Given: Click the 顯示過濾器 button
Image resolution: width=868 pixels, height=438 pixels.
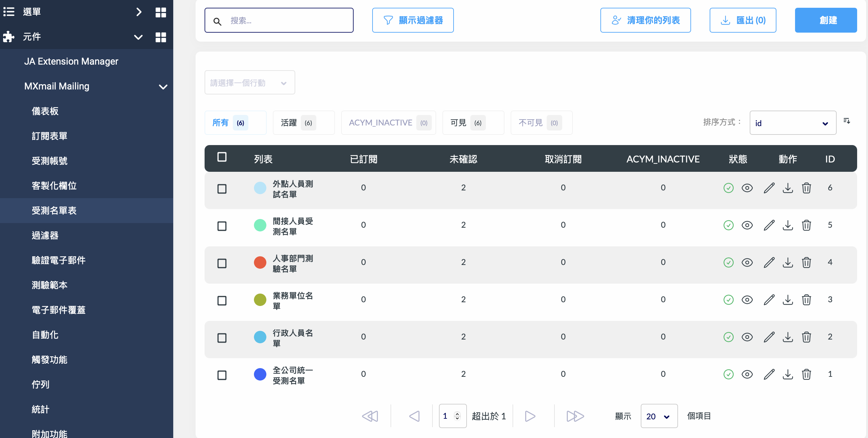Looking at the screenshot, I should pos(413,20).
